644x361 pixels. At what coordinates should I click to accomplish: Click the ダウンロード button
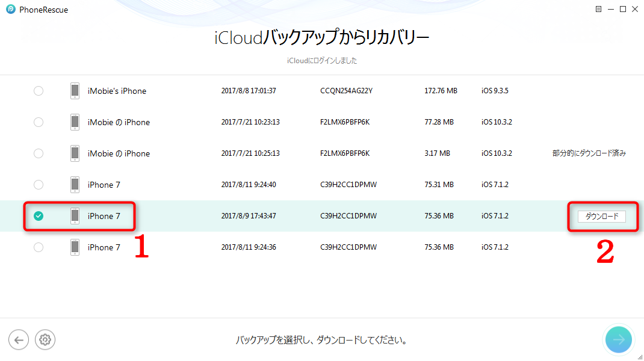pyautogui.click(x=602, y=216)
